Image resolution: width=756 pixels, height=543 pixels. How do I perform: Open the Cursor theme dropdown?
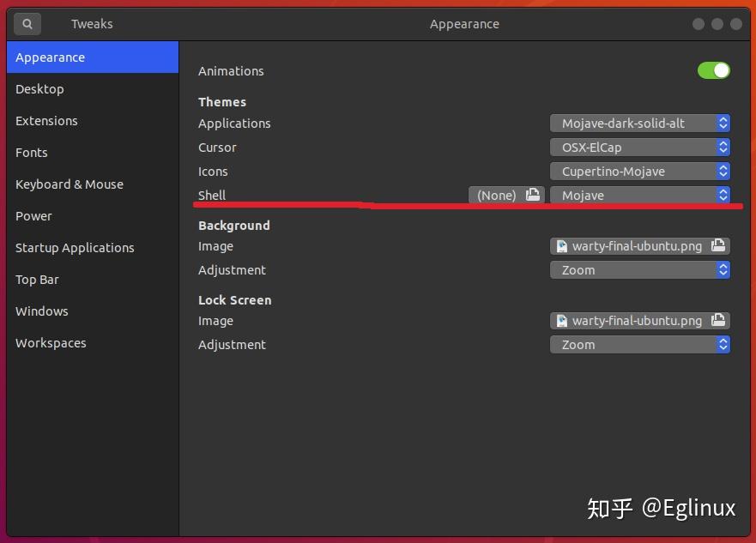639,147
